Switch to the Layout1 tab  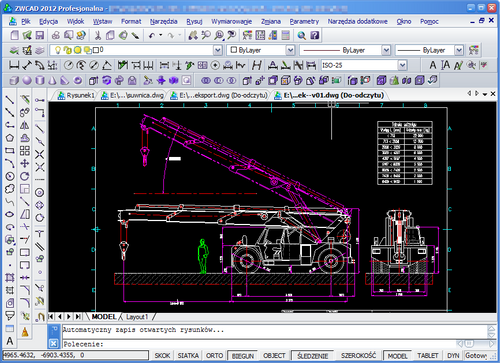pos(137,317)
